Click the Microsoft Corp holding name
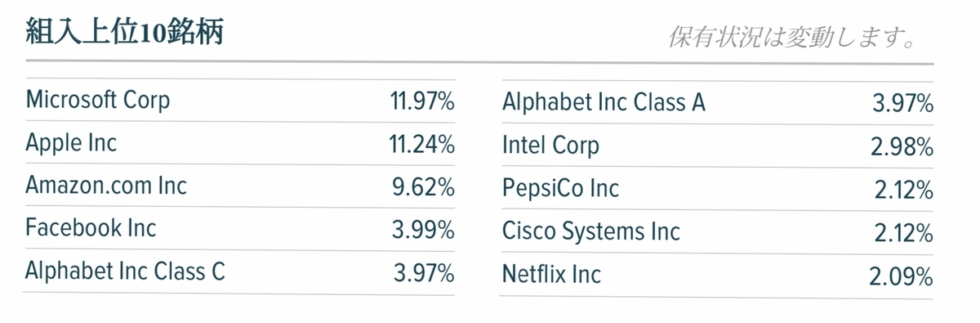This screenshot has width=980, height=323. point(98,101)
